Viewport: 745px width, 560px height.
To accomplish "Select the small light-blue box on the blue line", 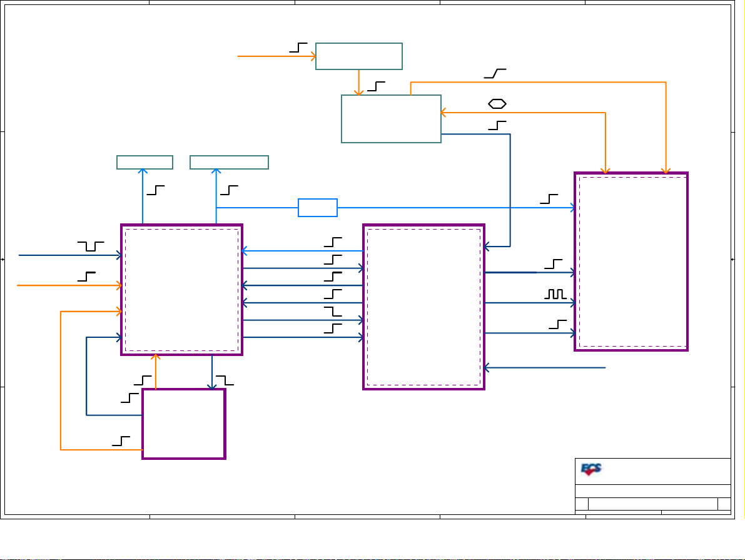I will pyautogui.click(x=317, y=208).
